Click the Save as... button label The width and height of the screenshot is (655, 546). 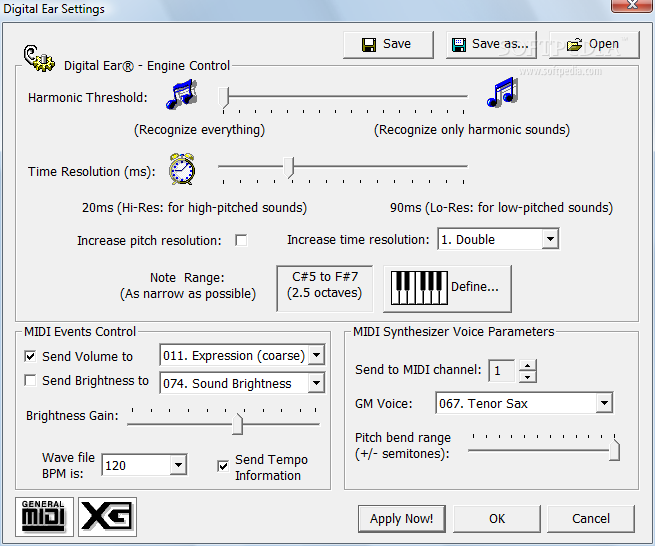coord(500,44)
